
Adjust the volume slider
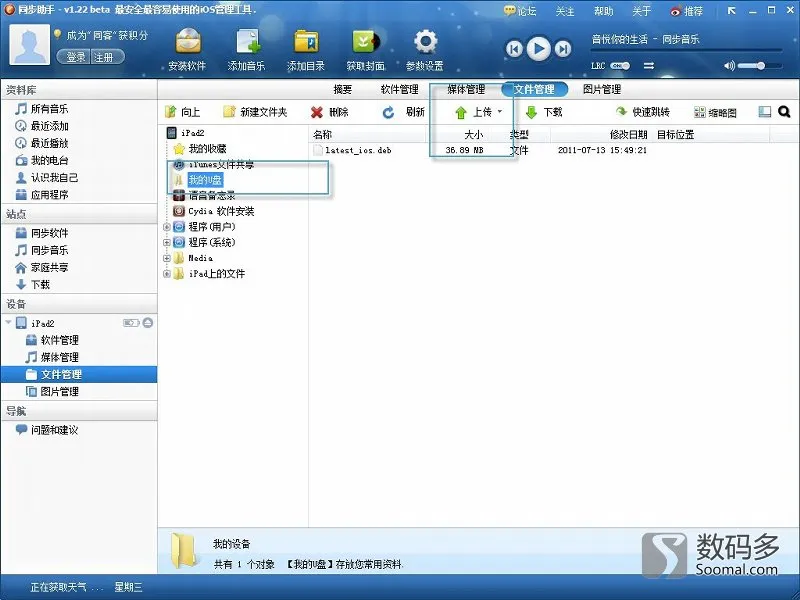tap(759, 66)
